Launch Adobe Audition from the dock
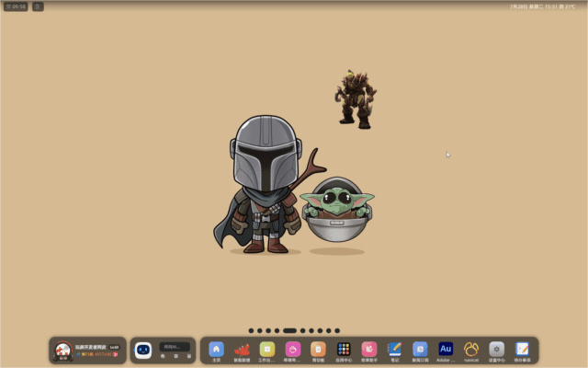The image size is (588, 368). click(x=446, y=350)
